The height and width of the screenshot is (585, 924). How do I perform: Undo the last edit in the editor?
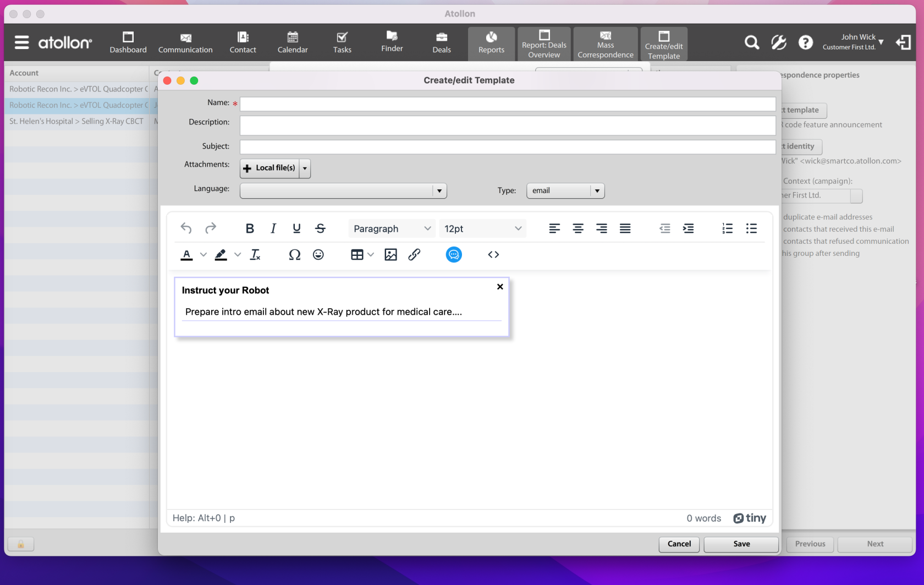coord(186,228)
